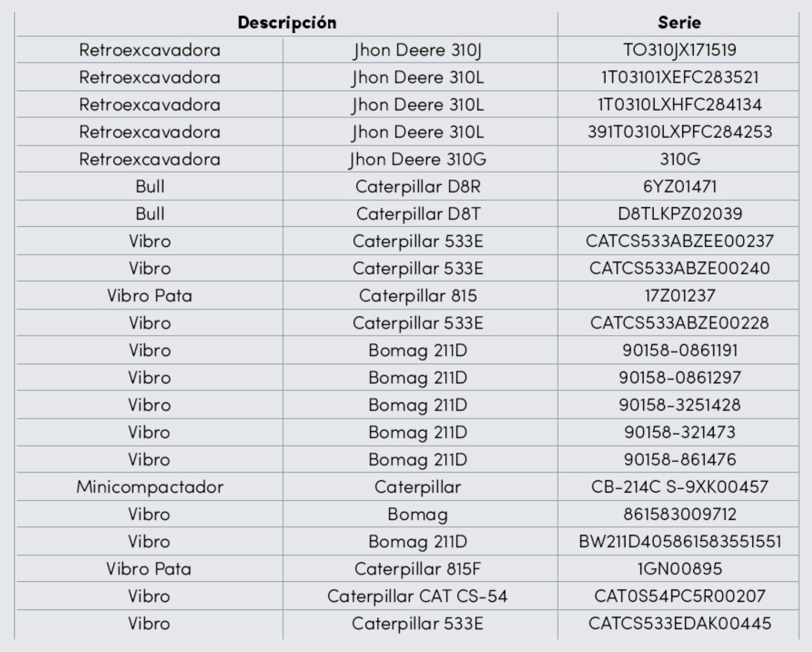Viewport: 812px width, 652px height.
Task: Select the Jhon Deere 310G cell
Action: tap(417, 159)
